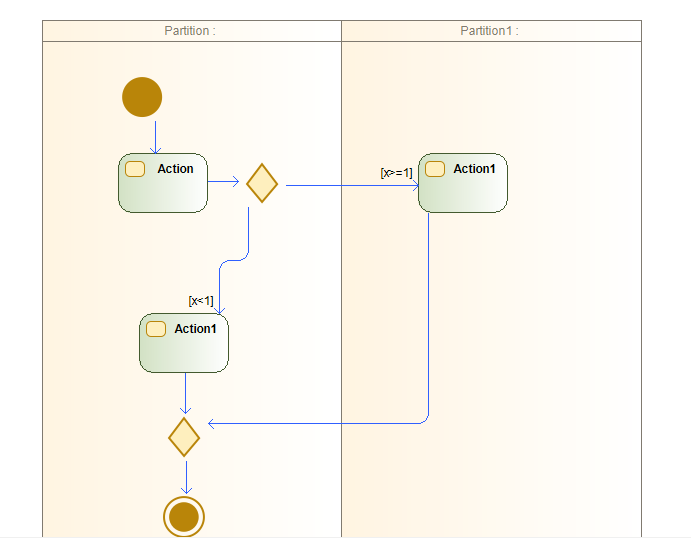Screen dimensions: 691x538
Task: Click the small icon inside the Action node
Action: click(x=135, y=169)
